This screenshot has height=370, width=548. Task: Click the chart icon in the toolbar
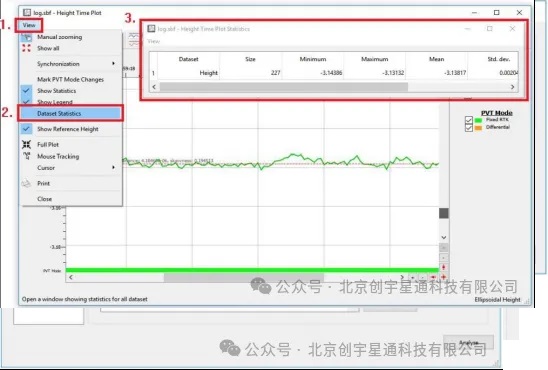coord(134,39)
